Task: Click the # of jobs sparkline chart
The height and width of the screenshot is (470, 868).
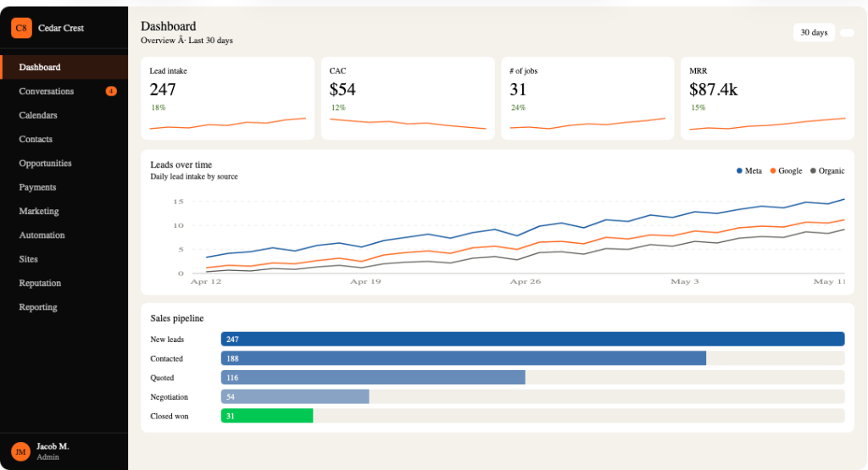Action: tap(587, 124)
